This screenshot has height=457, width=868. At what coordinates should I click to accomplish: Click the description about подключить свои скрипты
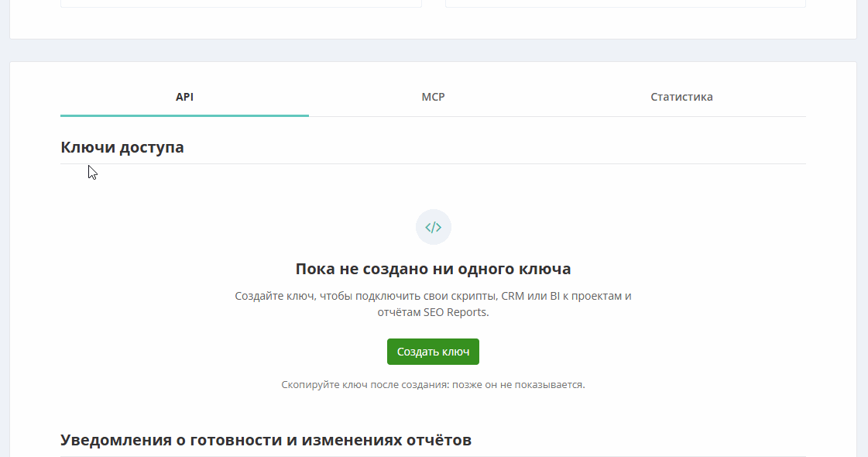(x=433, y=304)
